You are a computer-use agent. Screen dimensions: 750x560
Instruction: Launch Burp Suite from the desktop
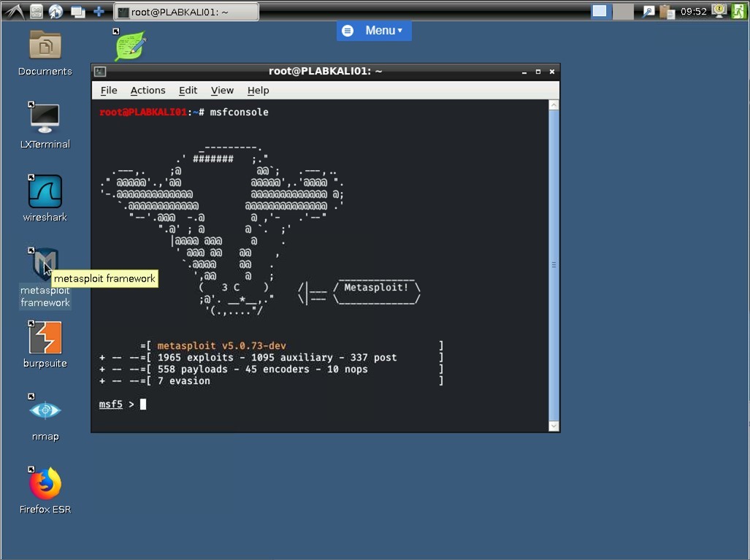point(45,338)
